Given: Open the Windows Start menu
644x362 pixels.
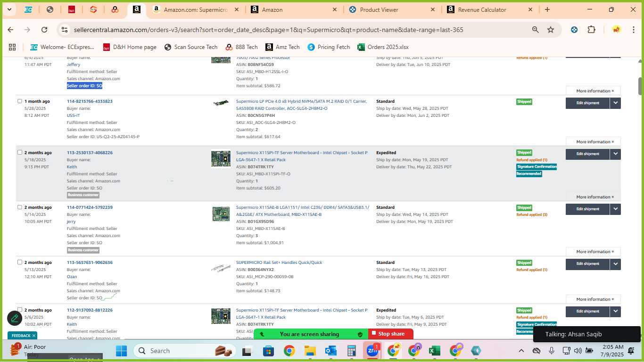Looking at the screenshot, I should pos(121,351).
